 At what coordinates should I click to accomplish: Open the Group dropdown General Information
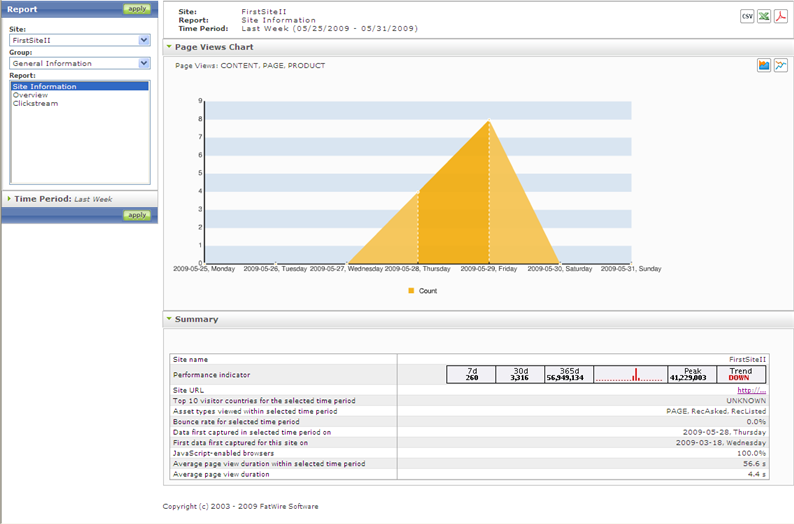pos(80,63)
